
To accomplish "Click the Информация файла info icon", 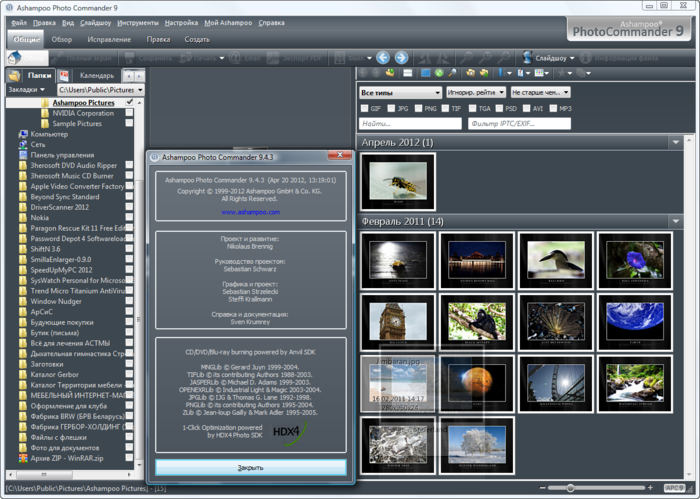I will [x=585, y=58].
